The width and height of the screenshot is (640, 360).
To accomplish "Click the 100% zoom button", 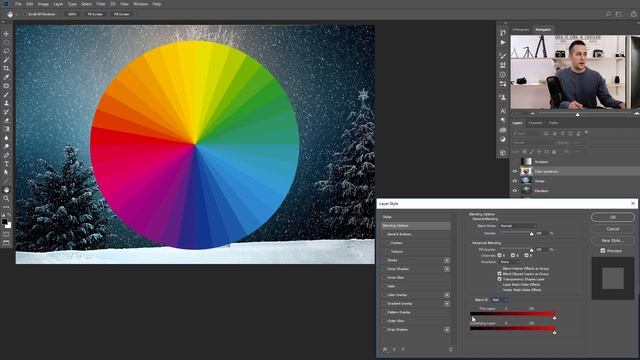I will (72, 14).
